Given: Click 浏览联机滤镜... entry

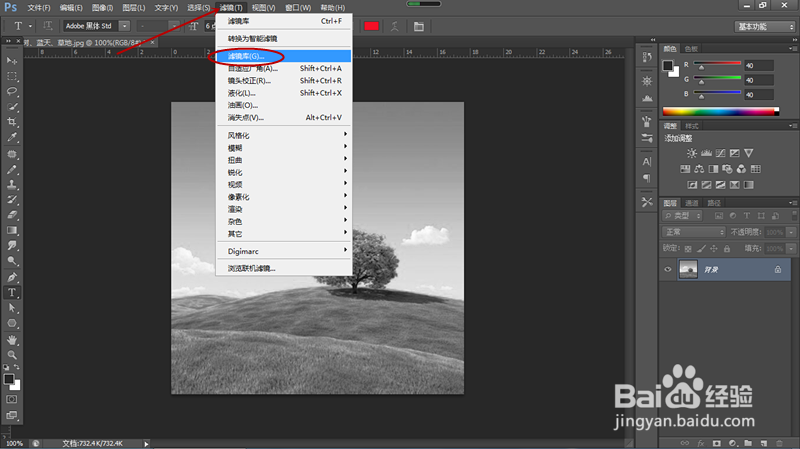Looking at the screenshot, I should [x=284, y=268].
